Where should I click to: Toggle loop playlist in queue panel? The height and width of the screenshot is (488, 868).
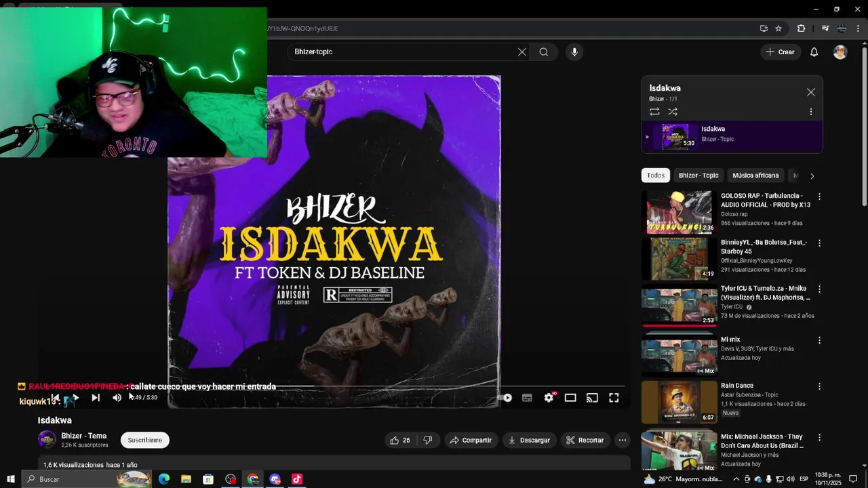pyautogui.click(x=654, y=111)
